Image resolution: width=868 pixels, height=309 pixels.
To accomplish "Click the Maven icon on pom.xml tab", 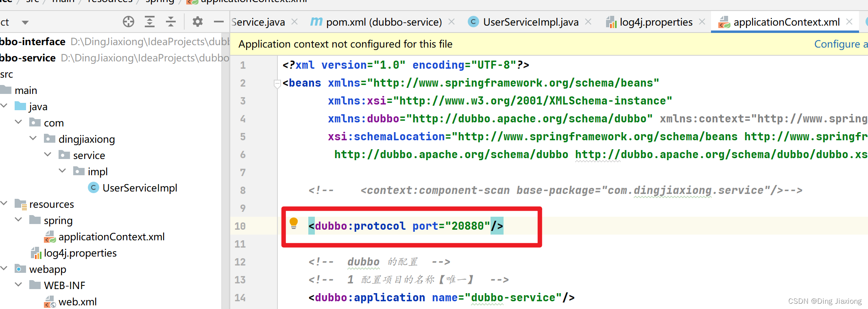I will [316, 21].
